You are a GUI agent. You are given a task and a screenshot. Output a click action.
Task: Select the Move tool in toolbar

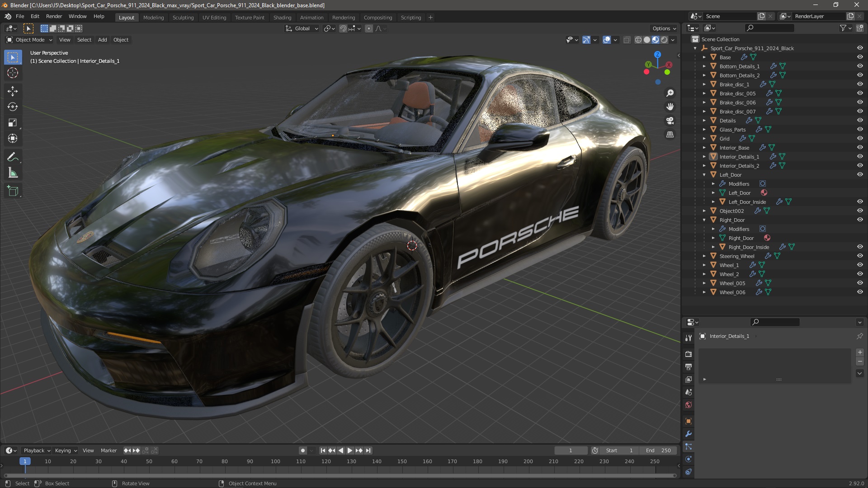(x=13, y=91)
